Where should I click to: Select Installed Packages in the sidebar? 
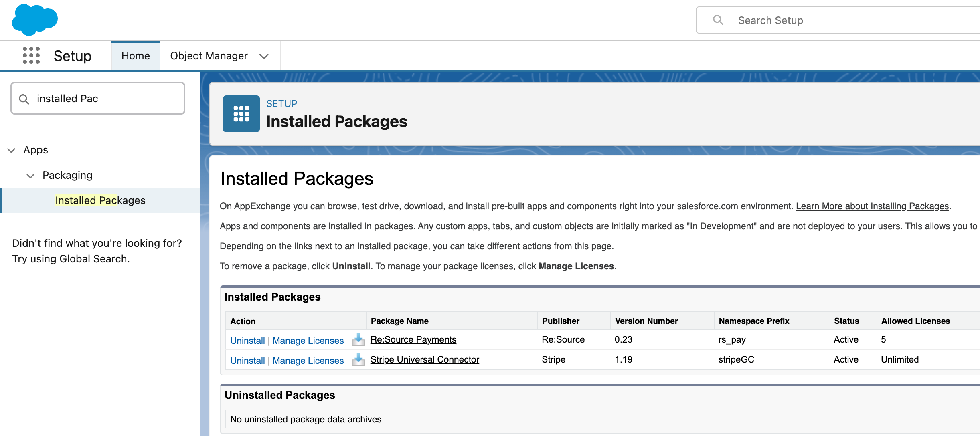coord(100,200)
